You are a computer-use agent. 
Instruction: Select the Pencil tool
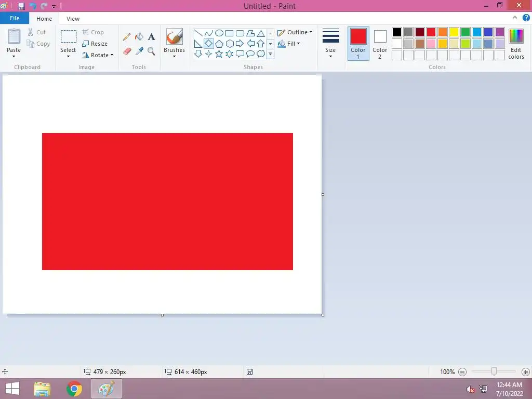[x=127, y=37]
